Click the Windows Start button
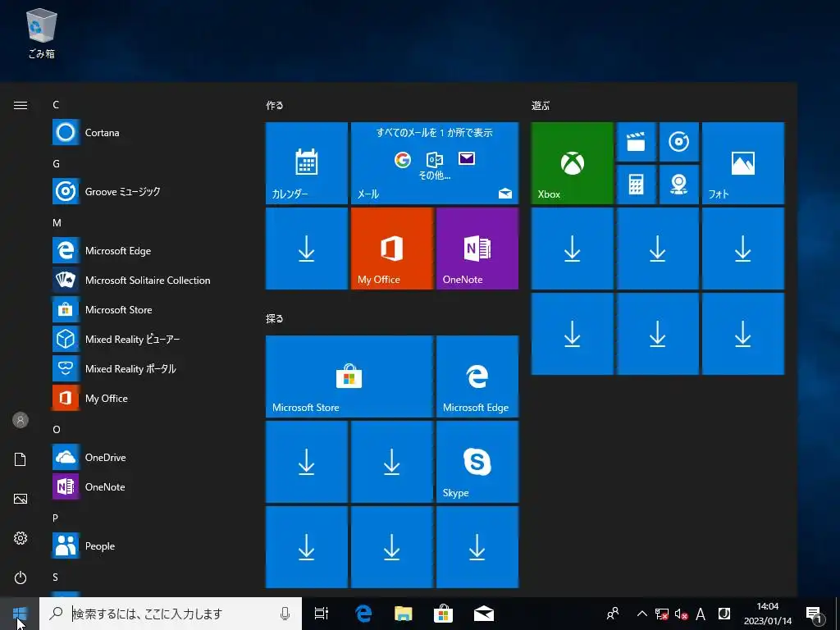 (20, 614)
